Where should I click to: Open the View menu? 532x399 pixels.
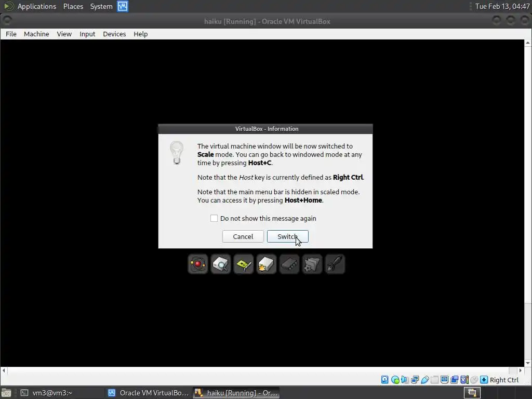click(x=64, y=34)
